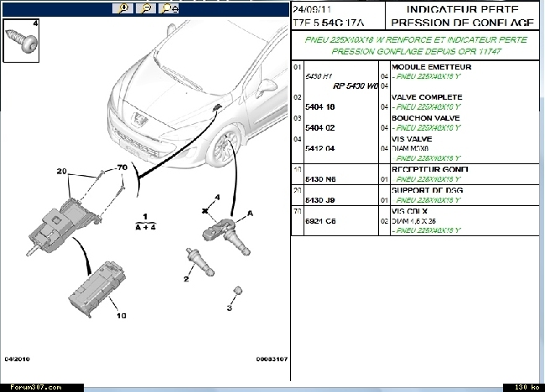The width and height of the screenshot is (545, 392).
Task: Click callout A beside the sensor
Action: point(250,214)
